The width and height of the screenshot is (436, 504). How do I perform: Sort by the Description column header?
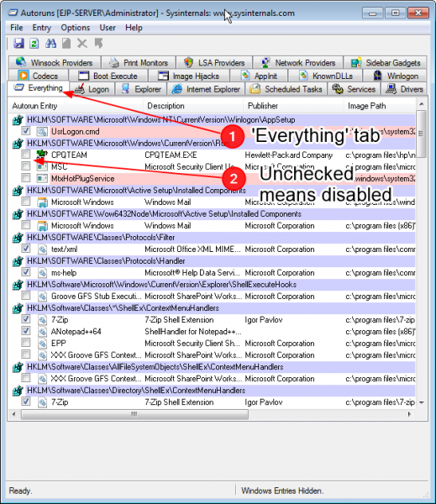(193, 106)
